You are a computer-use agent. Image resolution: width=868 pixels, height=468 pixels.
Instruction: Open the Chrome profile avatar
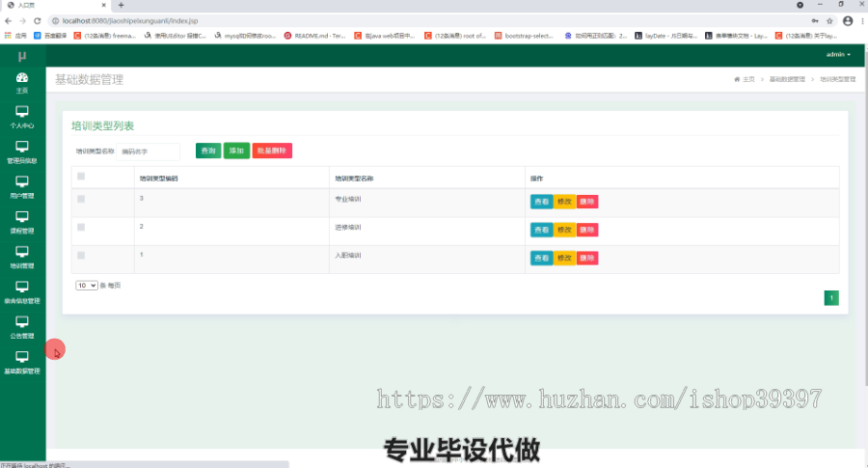coord(848,21)
